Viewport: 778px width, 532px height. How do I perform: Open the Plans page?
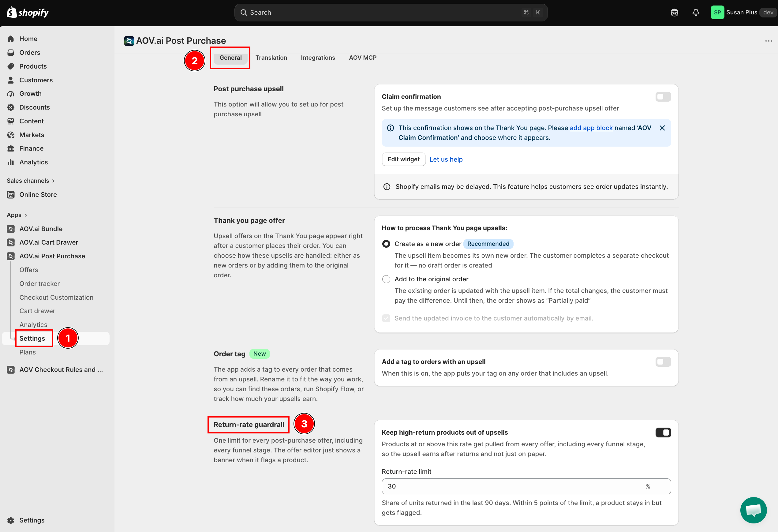(28, 352)
